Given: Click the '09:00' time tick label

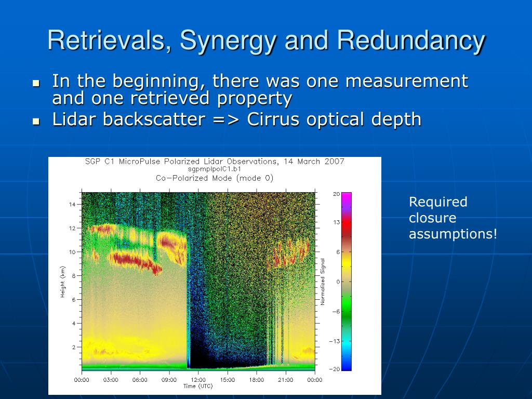Looking at the screenshot, I should click(x=169, y=380).
